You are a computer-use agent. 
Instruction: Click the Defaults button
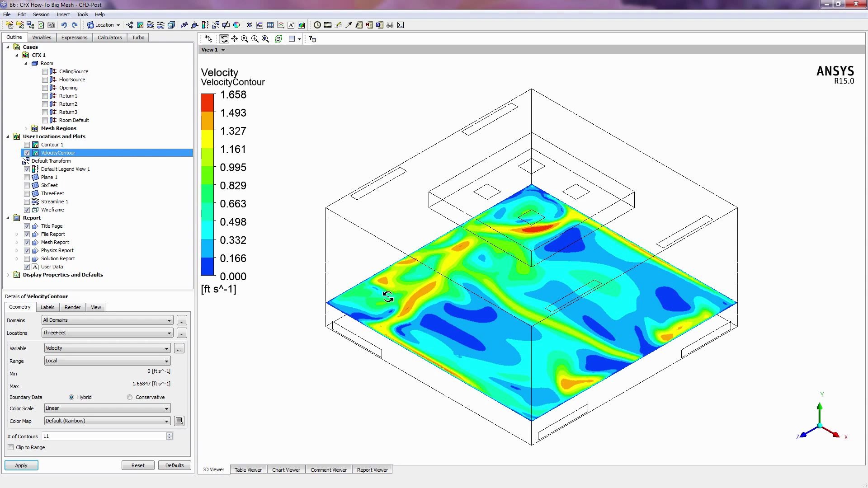pyautogui.click(x=175, y=465)
